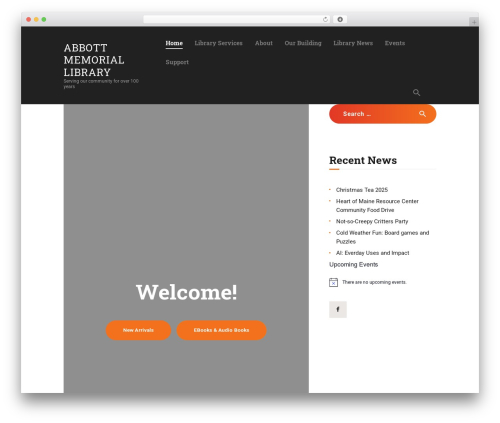Click the Recent News heading

tap(363, 160)
